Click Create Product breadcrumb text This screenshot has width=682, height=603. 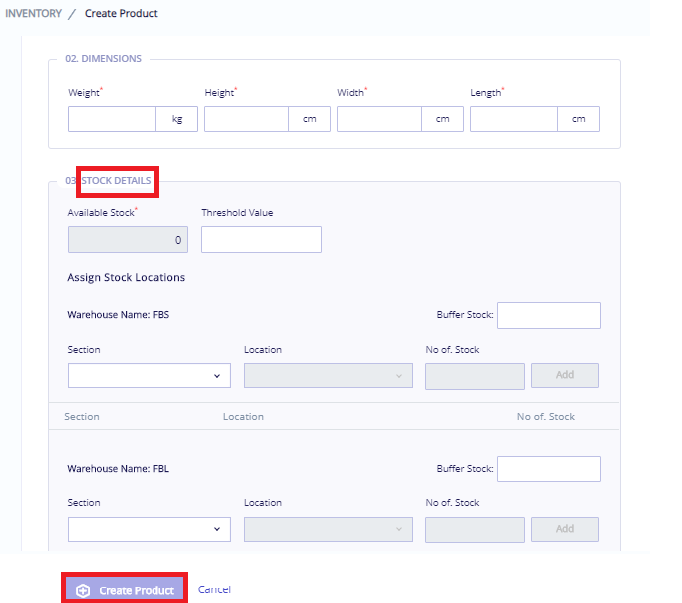pos(121,13)
